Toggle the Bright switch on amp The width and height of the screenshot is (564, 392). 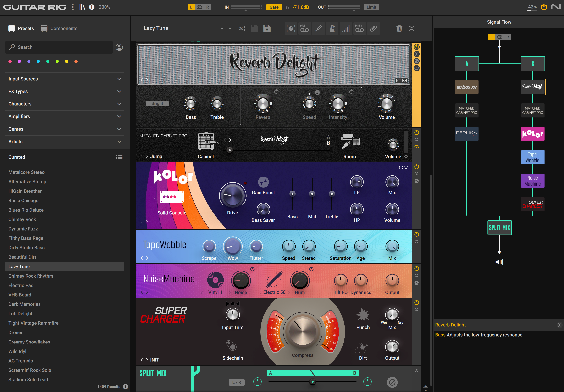[157, 103]
